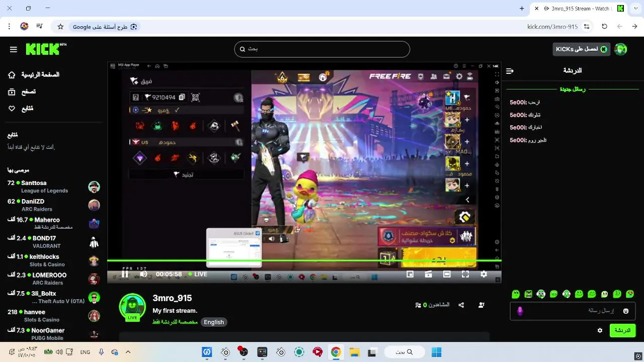The height and width of the screenshot is (362, 644).
Task: Open a new tab with the plus button
Action: click(522, 9)
